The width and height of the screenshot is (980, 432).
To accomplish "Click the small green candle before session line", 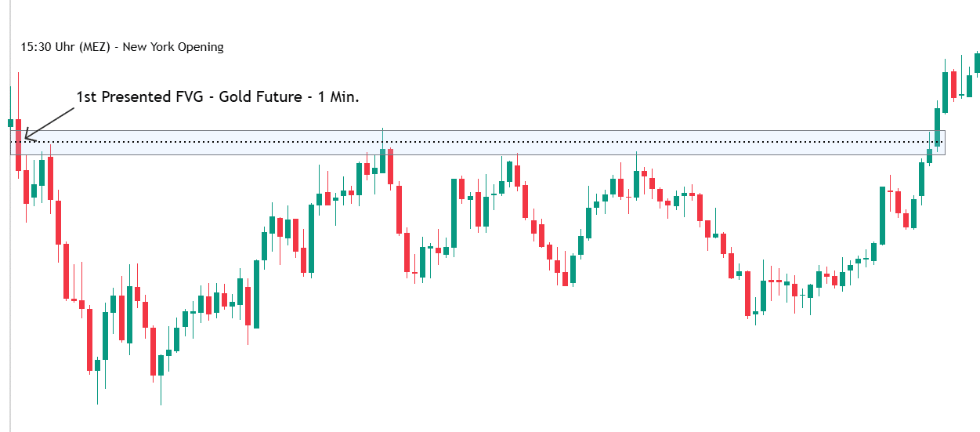I will point(10,122).
